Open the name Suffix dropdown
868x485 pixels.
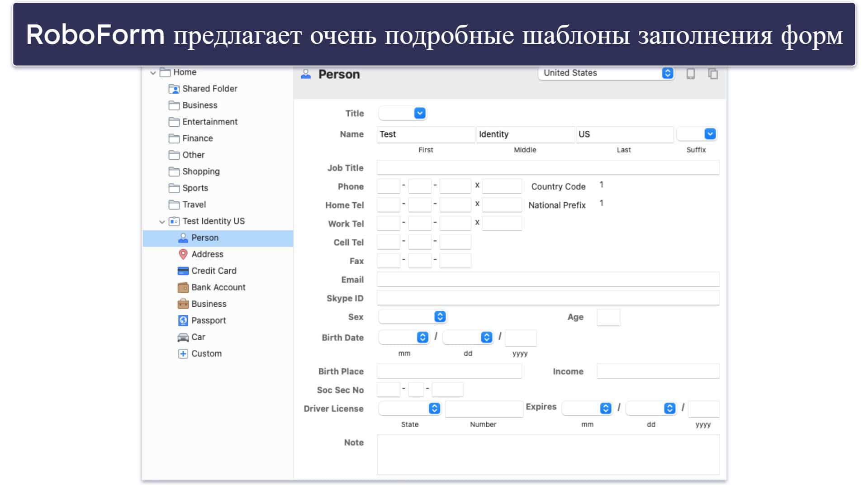click(697, 134)
